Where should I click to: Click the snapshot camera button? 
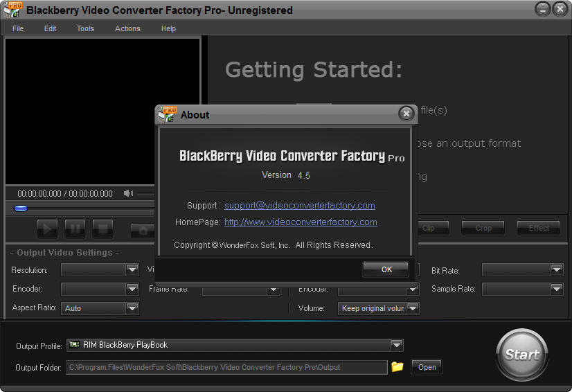pos(143,231)
